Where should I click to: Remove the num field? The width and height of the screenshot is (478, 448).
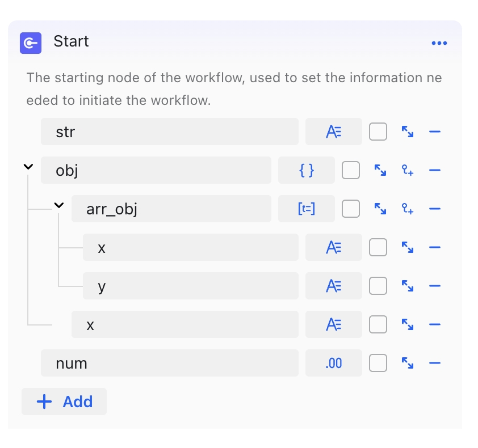pos(435,363)
